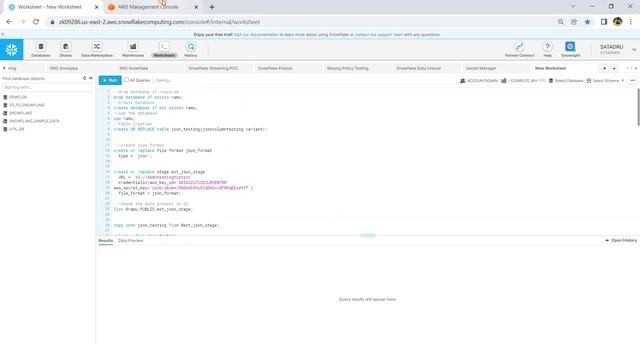The width and height of the screenshot is (640, 360).
Task: Click the editor vertical scrollbar
Action: pyautogui.click(x=638, y=107)
